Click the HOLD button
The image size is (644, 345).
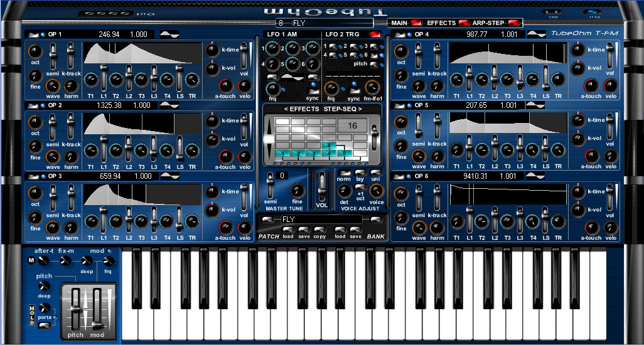(x=32, y=315)
